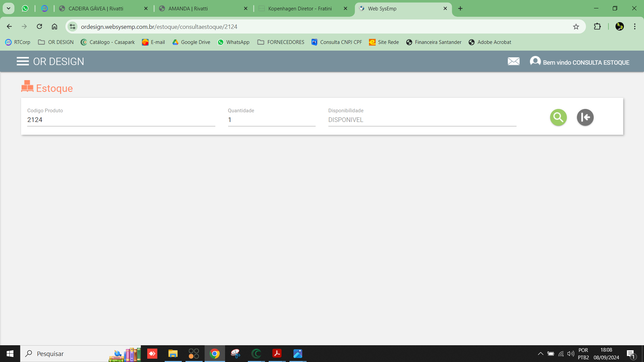Image resolution: width=644 pixels, height=362 pixels.
Task: Click the green search magnifier button
Action: point(558,117)
